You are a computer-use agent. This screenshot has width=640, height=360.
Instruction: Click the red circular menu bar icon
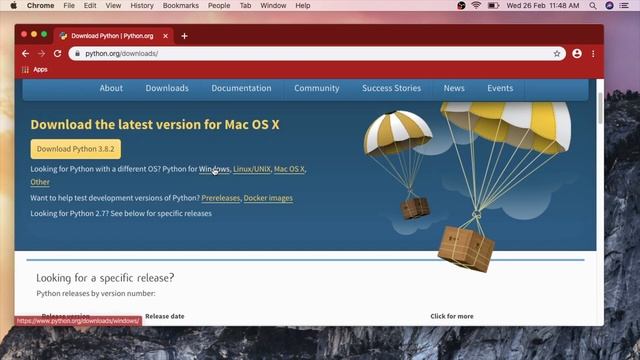point(461,5)
